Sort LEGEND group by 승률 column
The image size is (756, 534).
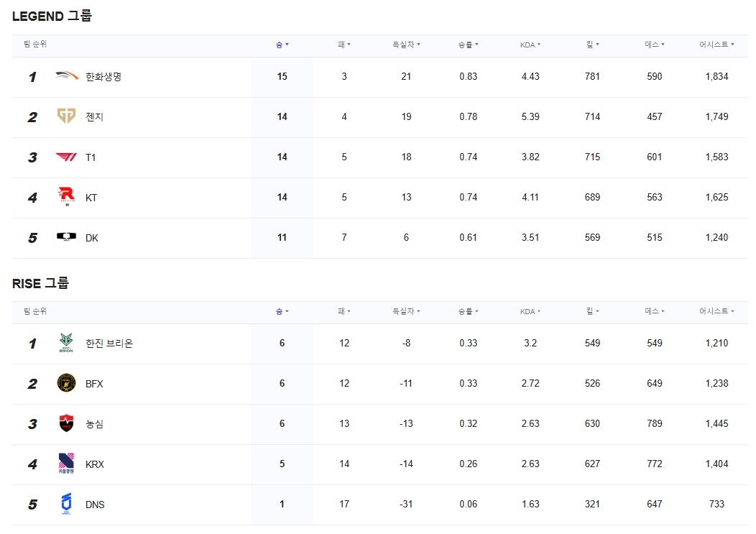point(468,45)
